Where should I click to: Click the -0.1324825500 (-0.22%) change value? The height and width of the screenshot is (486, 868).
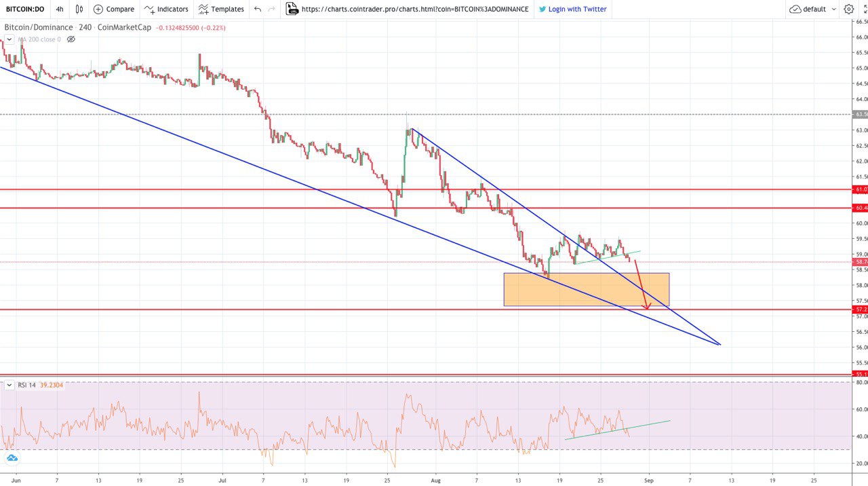click(x=191, y=28)
